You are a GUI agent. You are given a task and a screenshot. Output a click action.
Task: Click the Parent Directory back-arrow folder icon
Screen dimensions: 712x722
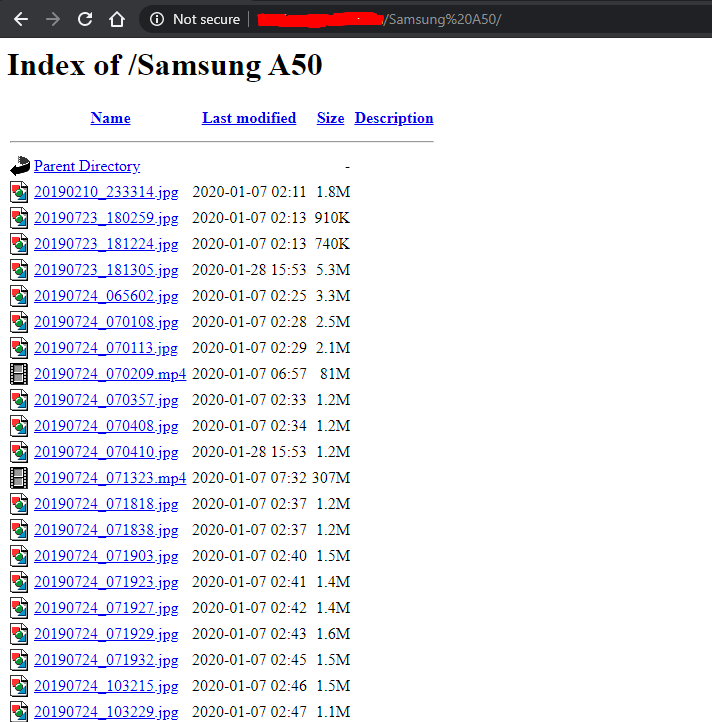point(20,166)
